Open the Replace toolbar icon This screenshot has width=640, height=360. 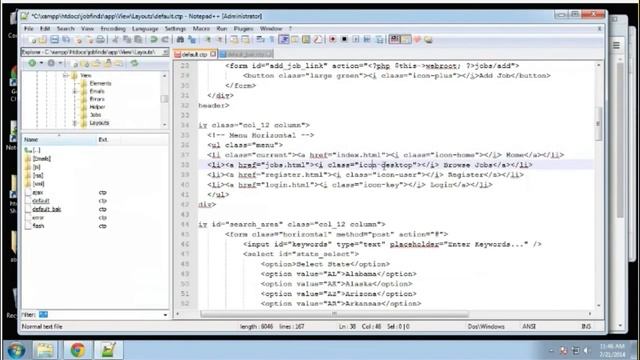[x=192, y=40]
